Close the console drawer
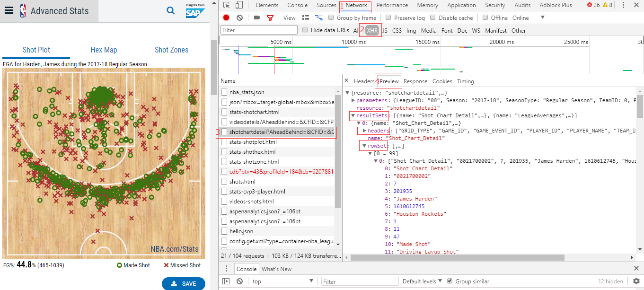The width and height of the screenshot is (644, 290). pos(636,269)
